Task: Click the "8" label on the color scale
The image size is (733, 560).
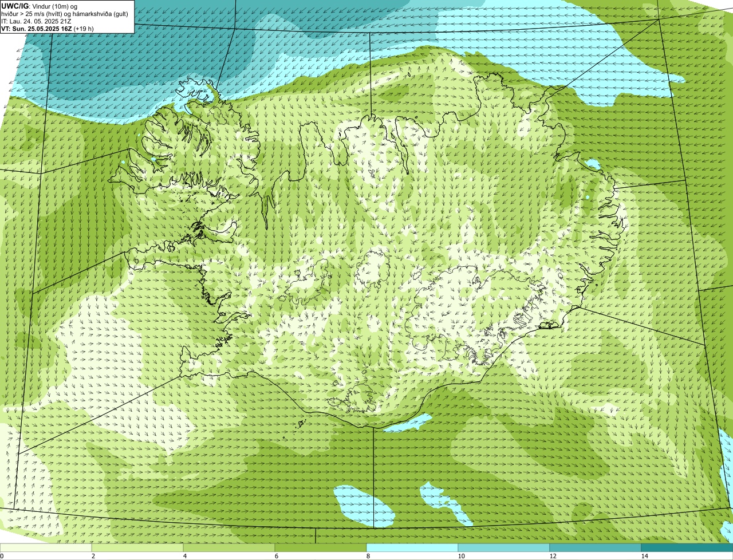Action: pyautogui.click(x=368, y=556)
